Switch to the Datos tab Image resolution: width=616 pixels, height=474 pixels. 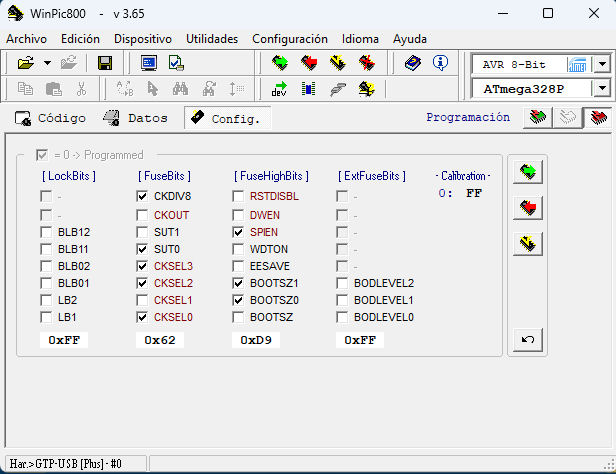135,118
